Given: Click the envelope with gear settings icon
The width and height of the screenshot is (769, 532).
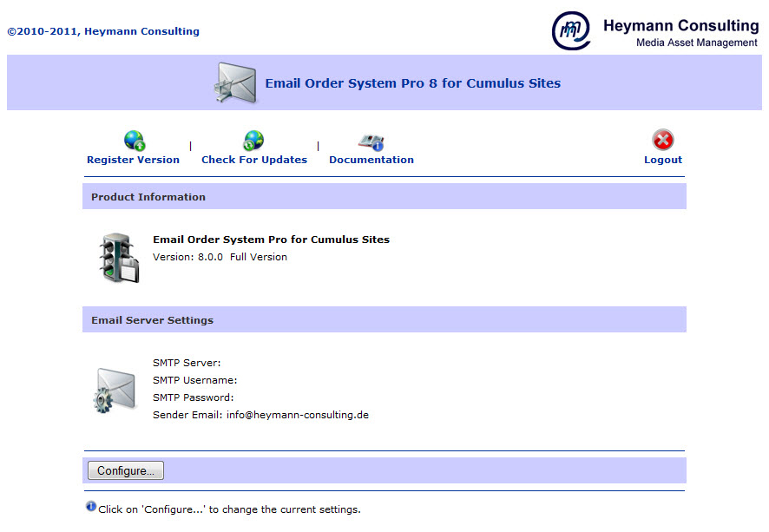Looking at the screenshot, I should (x=115, y=391).
